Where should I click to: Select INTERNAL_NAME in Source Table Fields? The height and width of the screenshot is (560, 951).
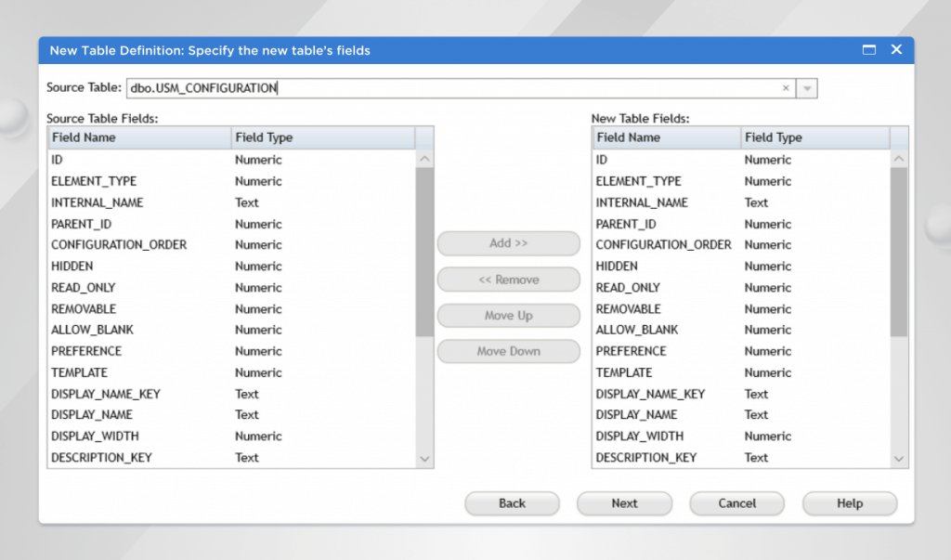(98, 202)
